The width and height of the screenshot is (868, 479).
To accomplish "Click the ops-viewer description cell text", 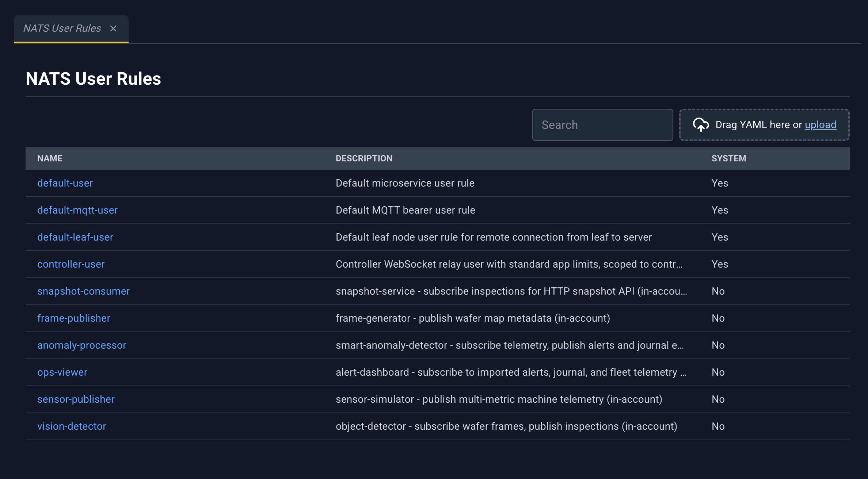I will pos(511,372).
